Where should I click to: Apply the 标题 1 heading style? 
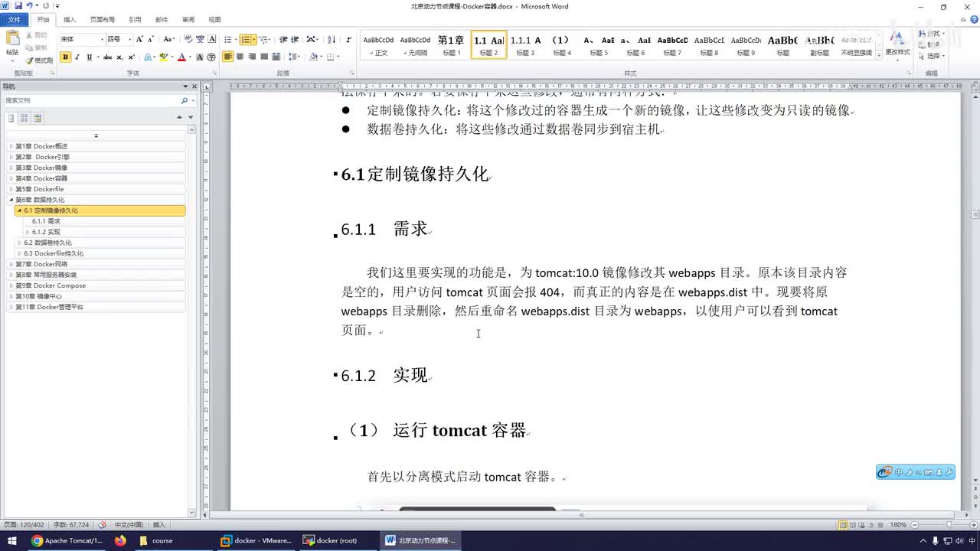[x=451, y=45]
